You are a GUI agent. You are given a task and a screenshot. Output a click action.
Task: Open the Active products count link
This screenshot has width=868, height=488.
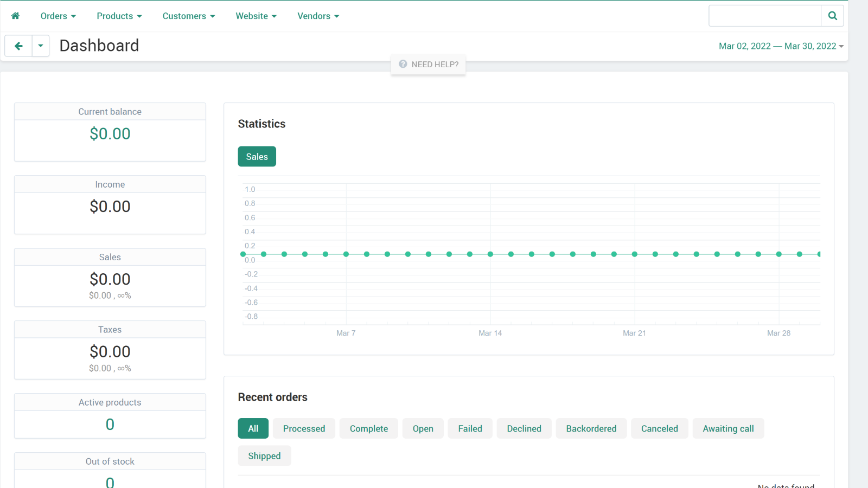point(110,425)
